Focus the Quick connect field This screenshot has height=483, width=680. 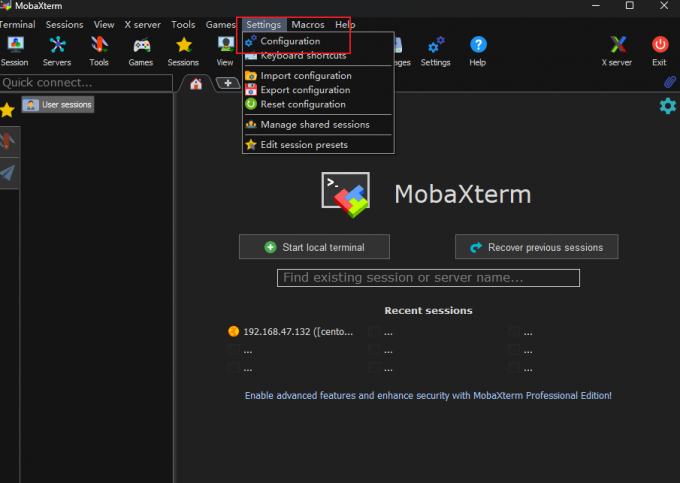coord(86,83)
